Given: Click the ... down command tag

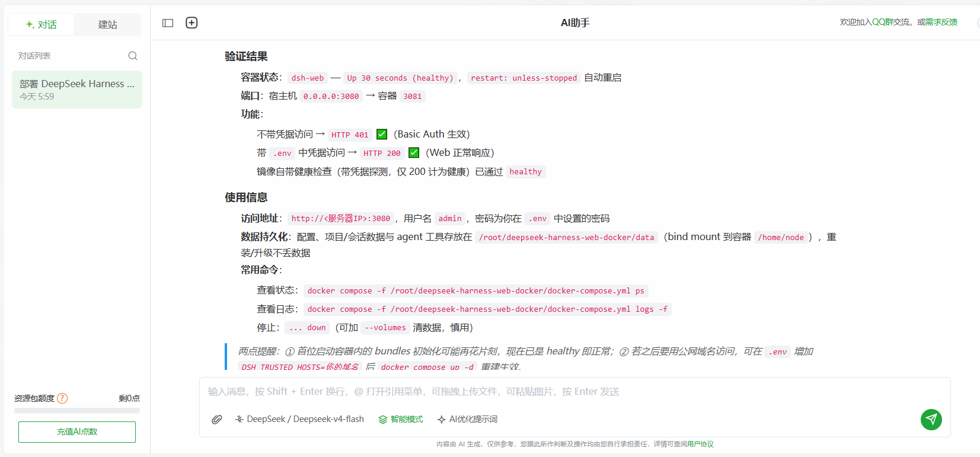Looking at the screenshot, I should tap(307, 327).
